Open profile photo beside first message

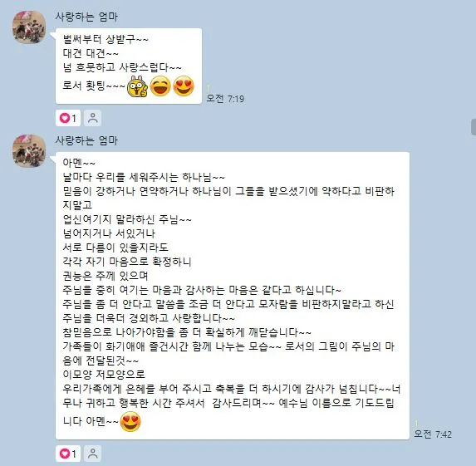click(29, 27)
